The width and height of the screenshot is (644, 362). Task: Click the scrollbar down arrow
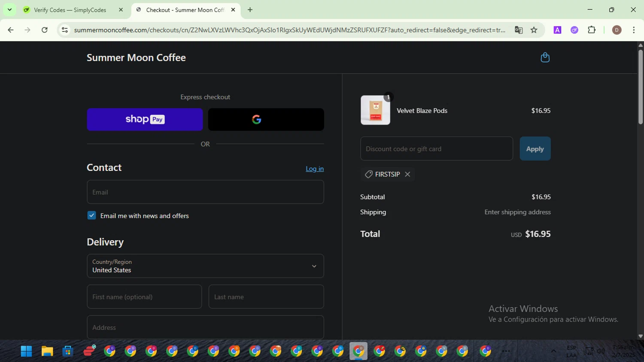pyautogui.click(x=641, y=336)
